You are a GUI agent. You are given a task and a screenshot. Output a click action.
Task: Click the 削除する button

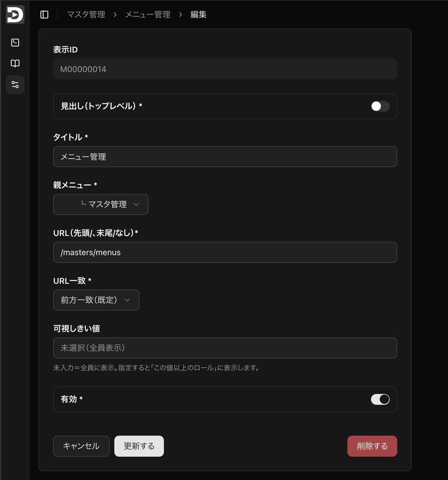pos(372,446)
